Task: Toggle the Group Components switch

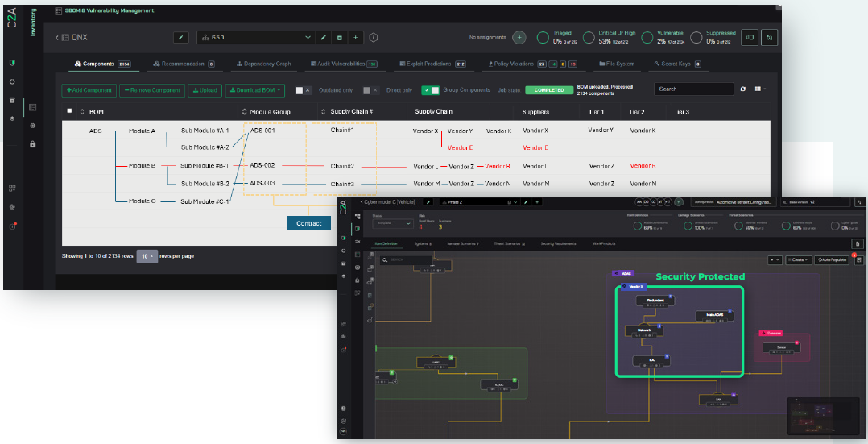Action: pyautogui.click(x=430, y=89)
